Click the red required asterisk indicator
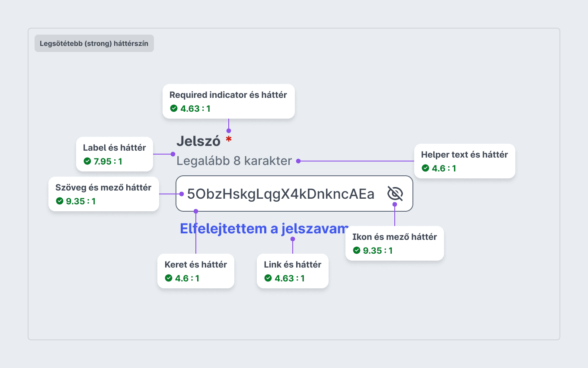The height and width of the screenshot is (368, 588). coord(229,139)
